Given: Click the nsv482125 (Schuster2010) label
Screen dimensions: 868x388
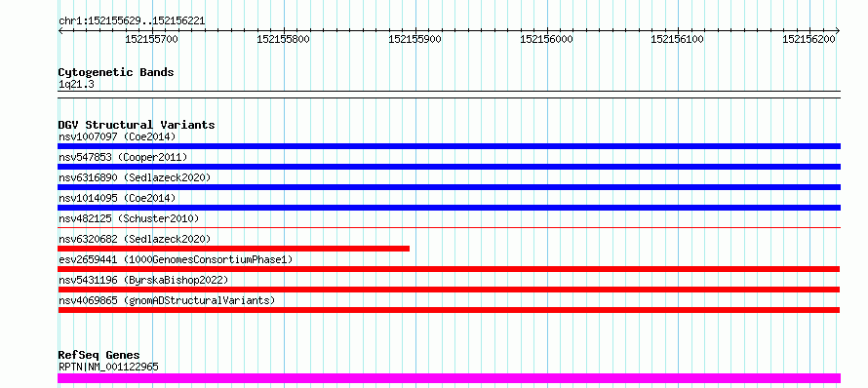Looking at the screenshot, I should point(129,218).
